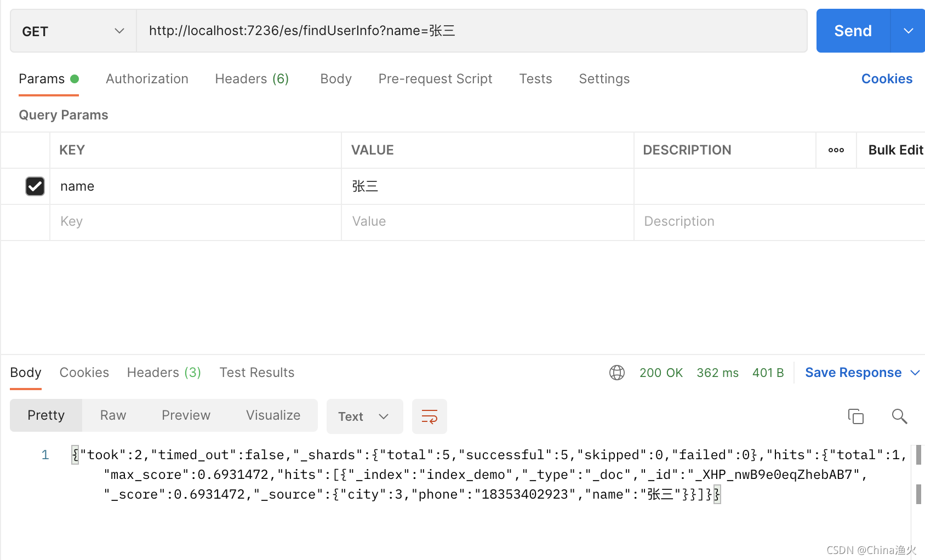The width and height of the screenshot is (925, 560).
Task: Toggle line wrapping in the response viewer
Action: 429,416
